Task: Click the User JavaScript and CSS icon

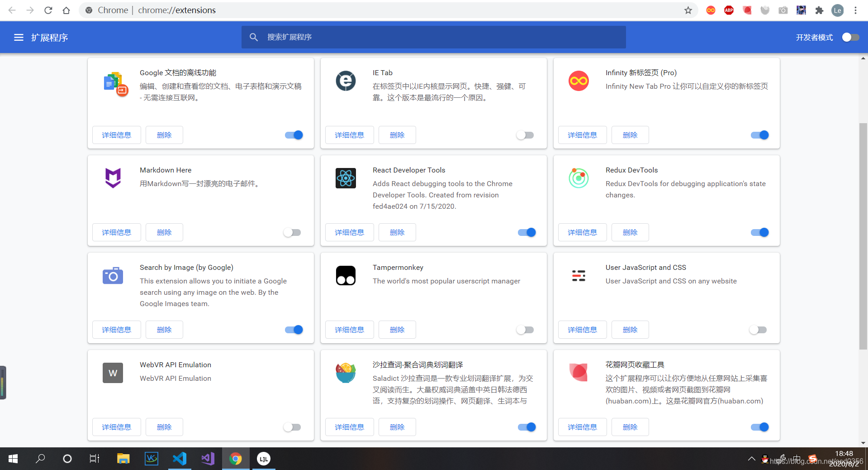Action: point(579,275)
